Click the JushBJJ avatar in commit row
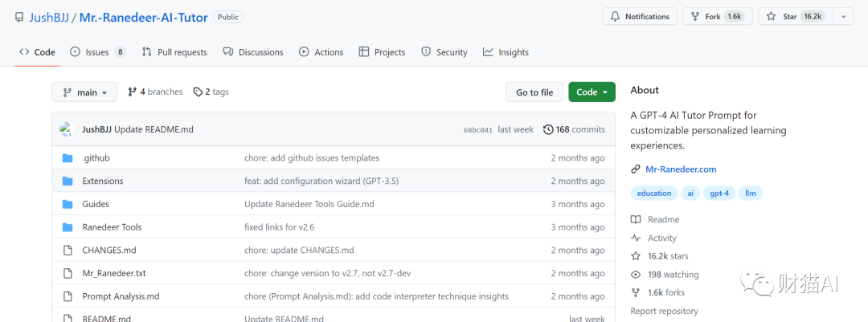Screen dimensions: 868x322 point(67,129)
